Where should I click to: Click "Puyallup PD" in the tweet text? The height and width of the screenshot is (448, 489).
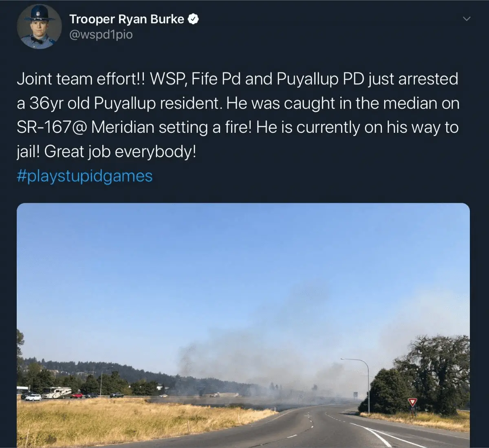click(x=320, y=79)
